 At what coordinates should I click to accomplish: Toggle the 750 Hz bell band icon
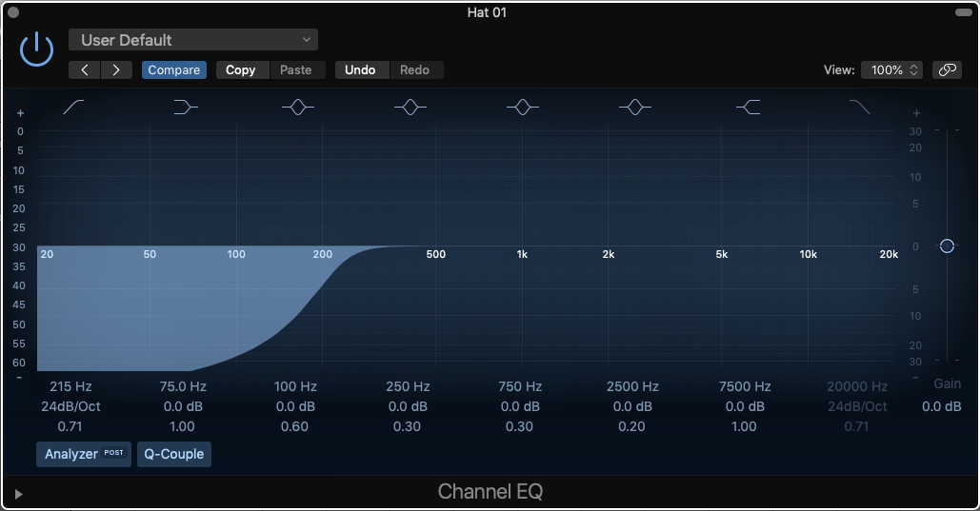click(523, 108)
